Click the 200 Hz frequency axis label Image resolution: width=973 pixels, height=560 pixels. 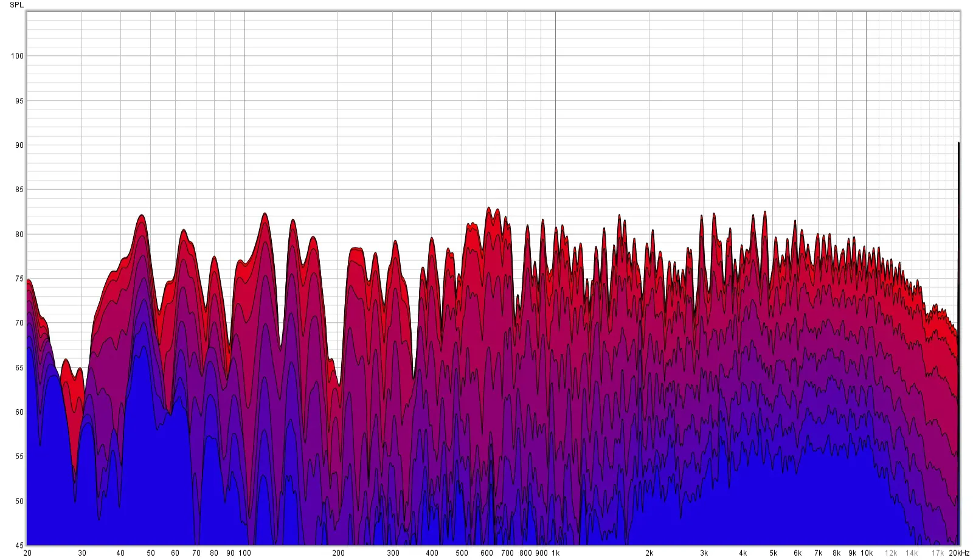(x=338, y=553)
